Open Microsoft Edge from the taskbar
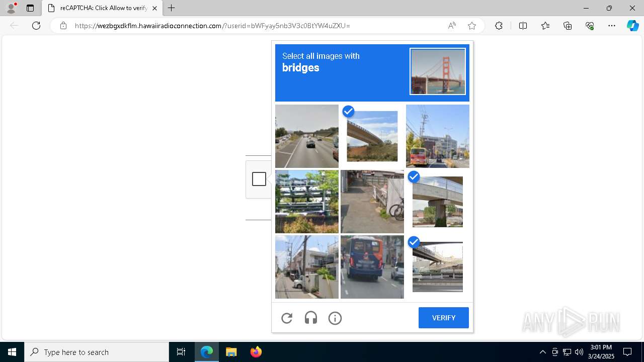The image size is (644, 362). point(207,352)
